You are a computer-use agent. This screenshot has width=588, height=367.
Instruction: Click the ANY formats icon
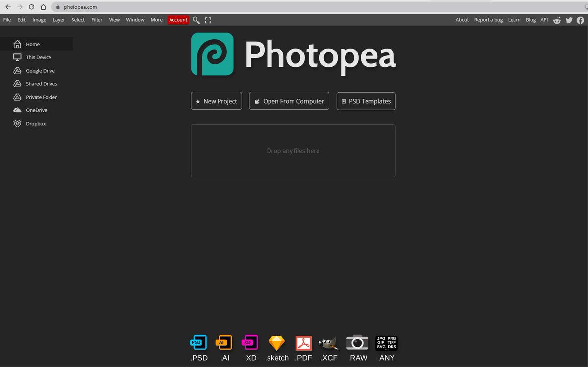387,342
